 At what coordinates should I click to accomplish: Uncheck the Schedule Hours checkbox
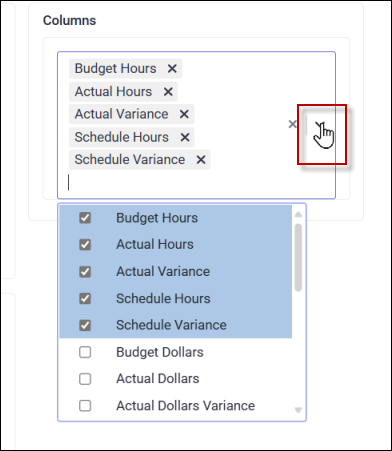click(85, 298)
